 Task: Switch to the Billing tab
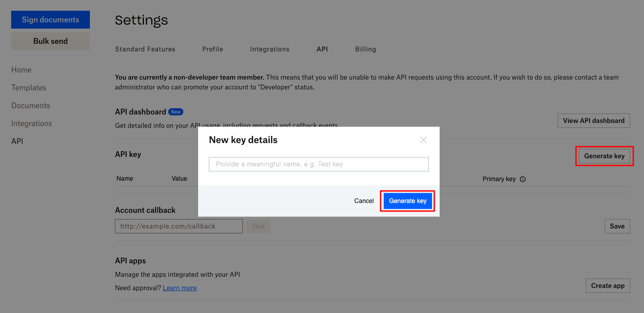(x=365, y=49)
